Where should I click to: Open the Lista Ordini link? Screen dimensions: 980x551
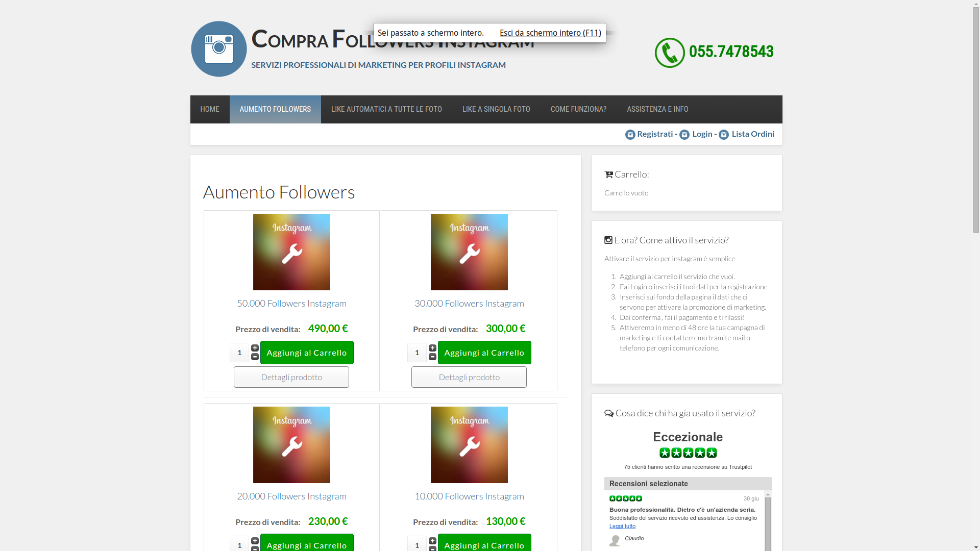coord(753,134)
